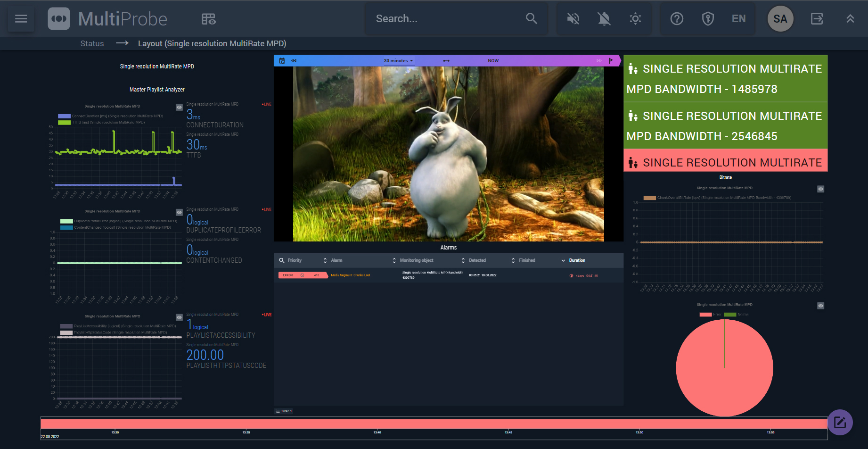The width and height of the screenshot is (868, 449).
Task: Click the logout exit icon
Action: [817, 19]
